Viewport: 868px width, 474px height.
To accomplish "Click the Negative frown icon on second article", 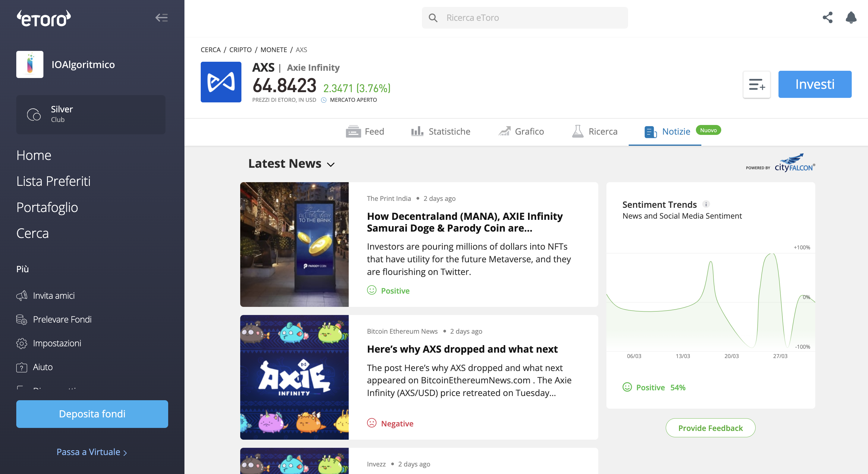I will tap(372, 423).
